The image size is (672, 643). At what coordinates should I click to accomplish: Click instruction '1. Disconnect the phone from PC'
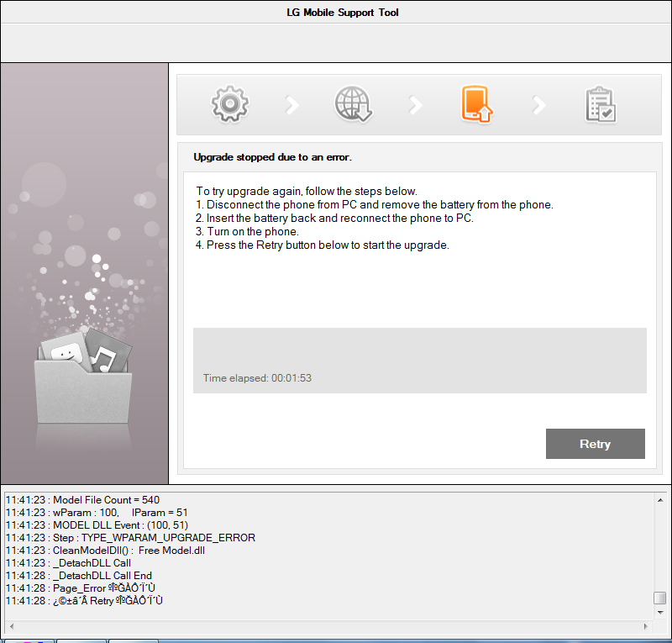[x=375, y=204]
